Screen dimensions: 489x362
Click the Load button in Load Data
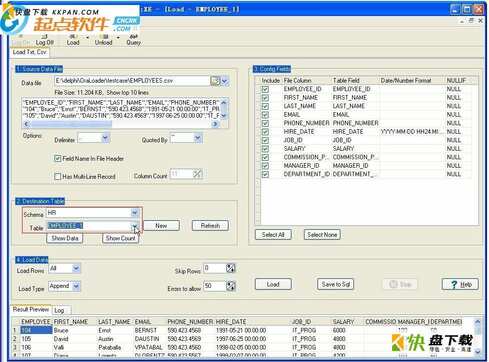coord(273,284)
